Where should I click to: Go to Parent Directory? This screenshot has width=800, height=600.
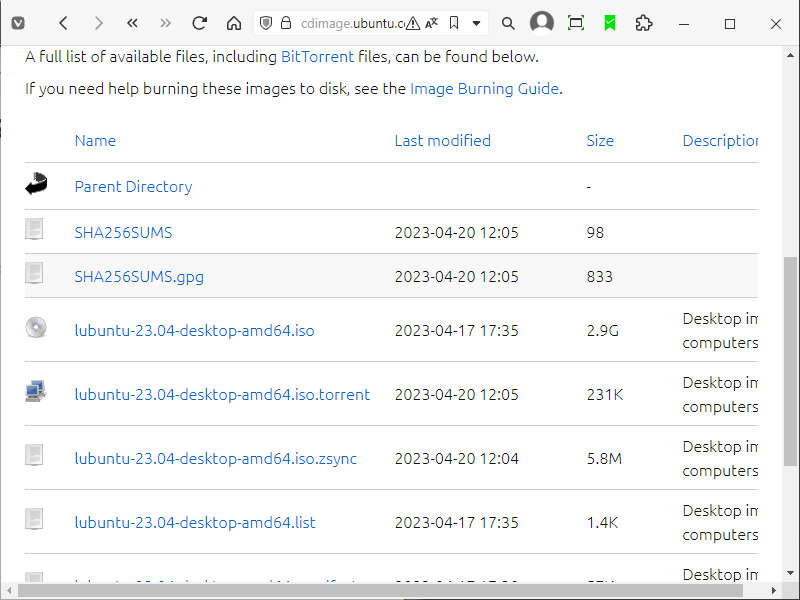click(133, 187)
